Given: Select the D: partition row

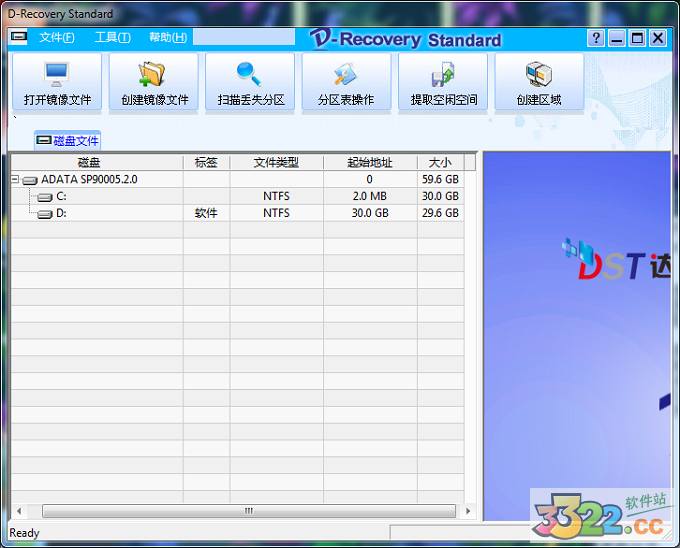Looking at the screenshot, I should [x=237, y=213].
